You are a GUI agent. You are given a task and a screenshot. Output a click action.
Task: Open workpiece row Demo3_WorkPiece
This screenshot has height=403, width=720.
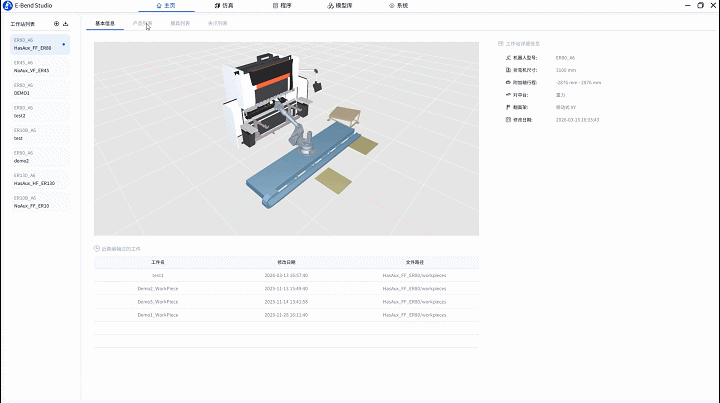[x=286, y=302]
